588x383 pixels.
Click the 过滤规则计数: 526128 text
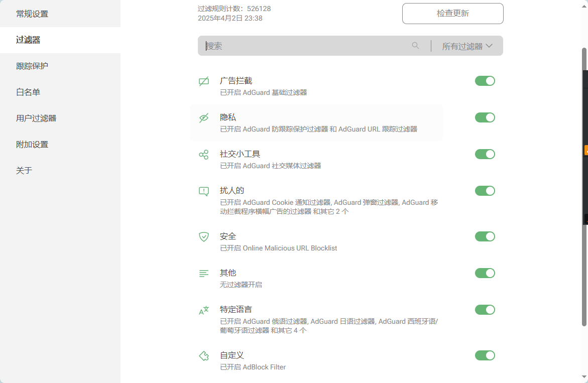[x=234, y=9]
